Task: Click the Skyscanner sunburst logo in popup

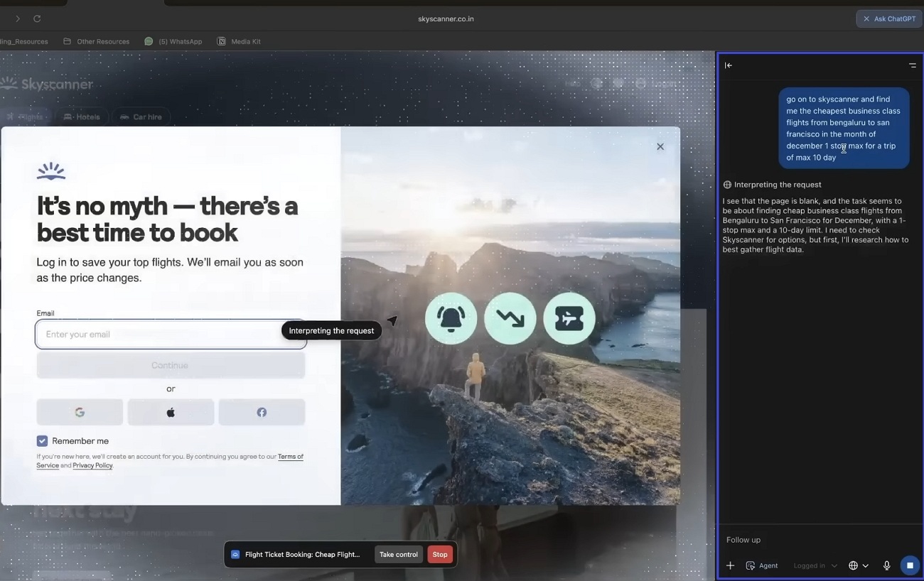Action: point(50,170)
